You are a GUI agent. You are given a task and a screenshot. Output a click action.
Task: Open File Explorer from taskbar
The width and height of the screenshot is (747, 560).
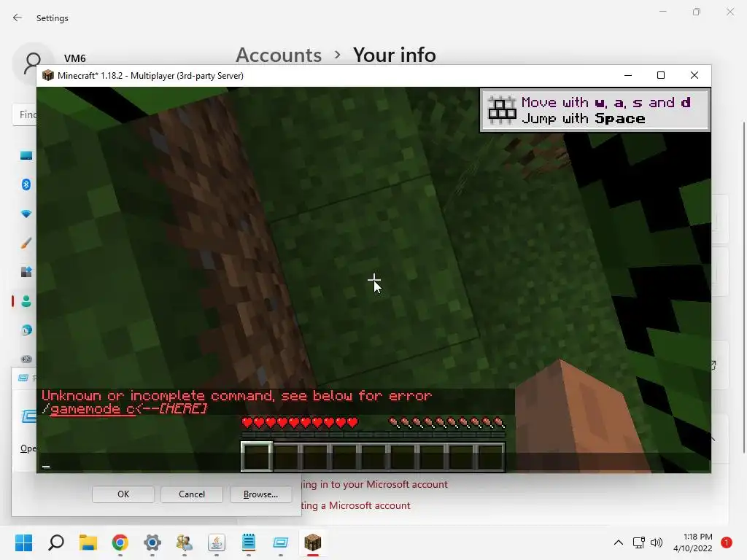[88, 542]
